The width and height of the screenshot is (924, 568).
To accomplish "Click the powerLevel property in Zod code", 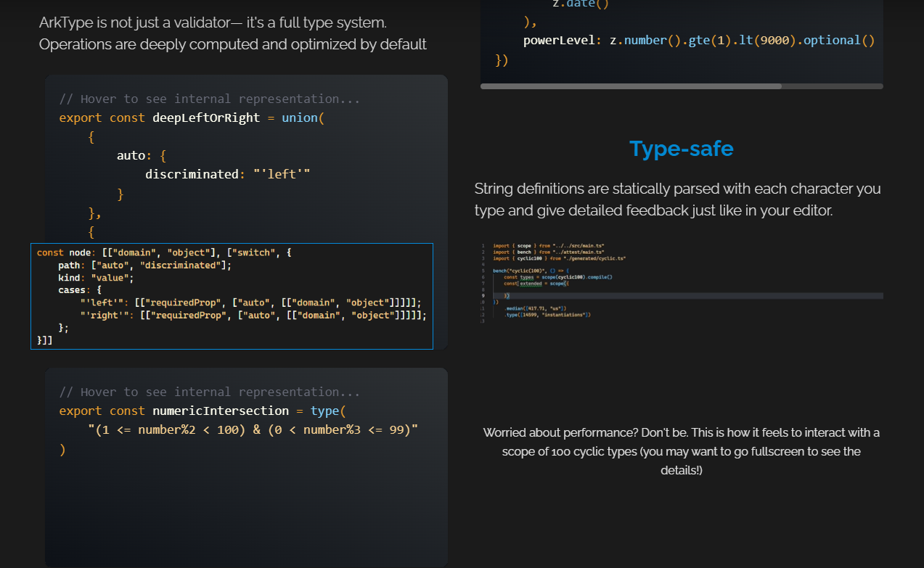I will pyautogui.click(x=559, y=41).
